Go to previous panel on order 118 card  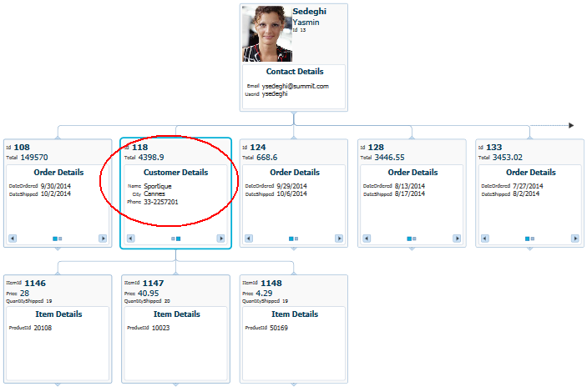pyautogui.click(x=130, y=239)
